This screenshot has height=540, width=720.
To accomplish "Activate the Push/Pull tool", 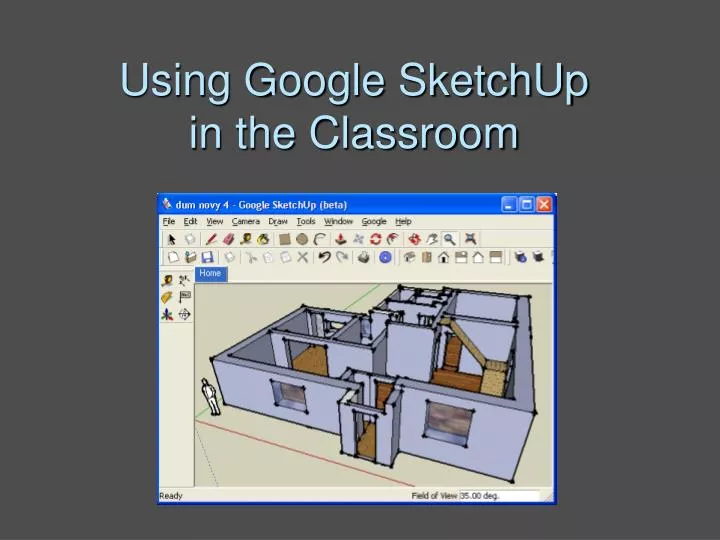I will [x=340, y=239].
